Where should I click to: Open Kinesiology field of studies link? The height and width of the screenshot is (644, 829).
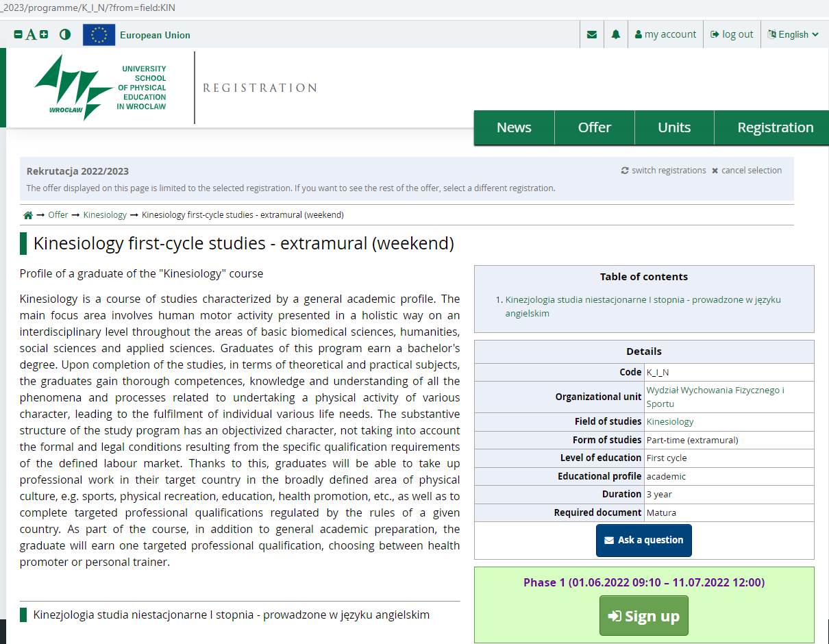click(x=670, y=421)
